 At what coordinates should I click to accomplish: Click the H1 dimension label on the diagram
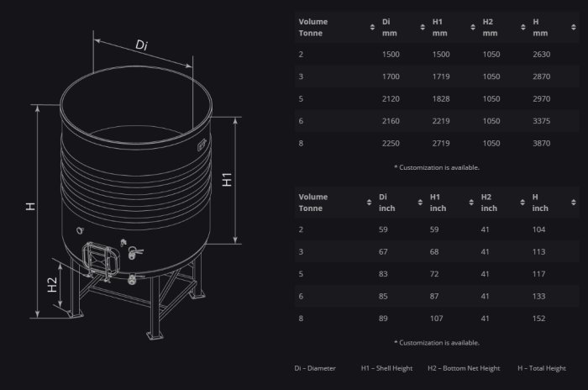click(x=227, y=180)
